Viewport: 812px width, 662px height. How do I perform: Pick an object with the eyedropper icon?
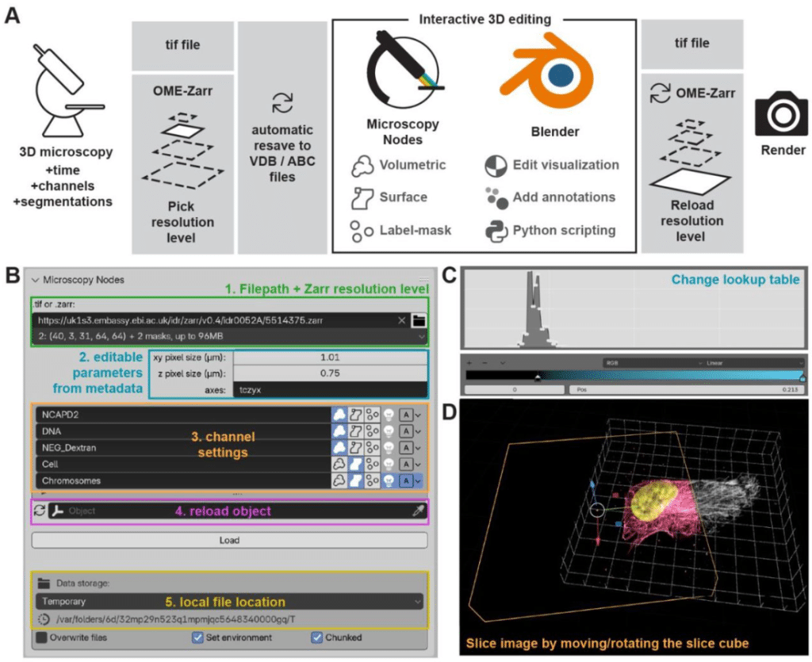(x=418, y=511)
